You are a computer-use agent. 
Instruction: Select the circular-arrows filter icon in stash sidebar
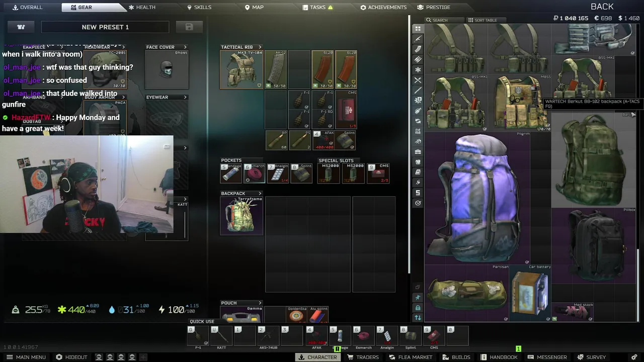click(x=418, y=121)
